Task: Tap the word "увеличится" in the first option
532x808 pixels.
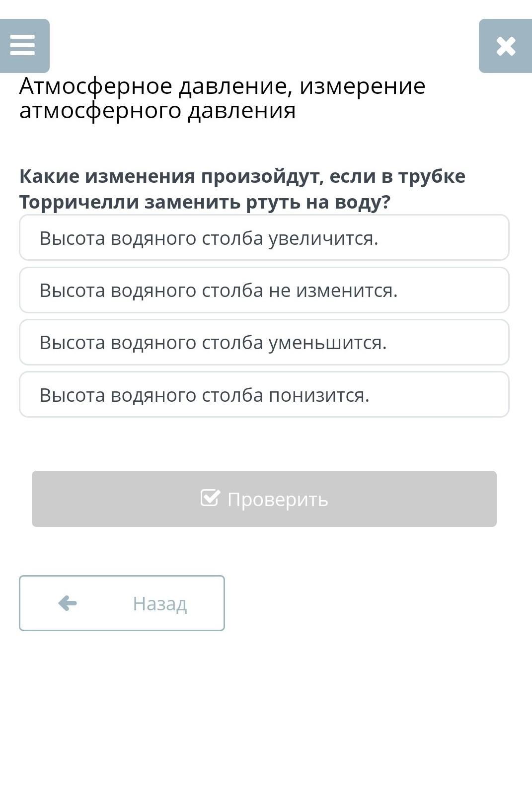Action: click(x=323, y=238)
